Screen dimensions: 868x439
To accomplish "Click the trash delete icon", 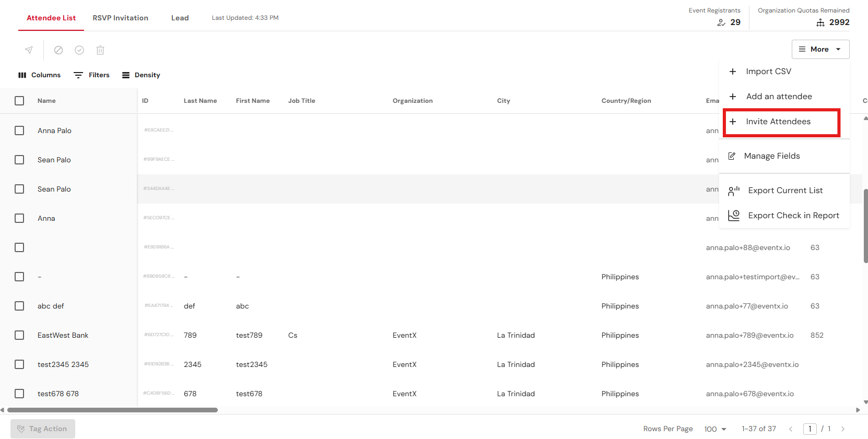I will (100, 50).
